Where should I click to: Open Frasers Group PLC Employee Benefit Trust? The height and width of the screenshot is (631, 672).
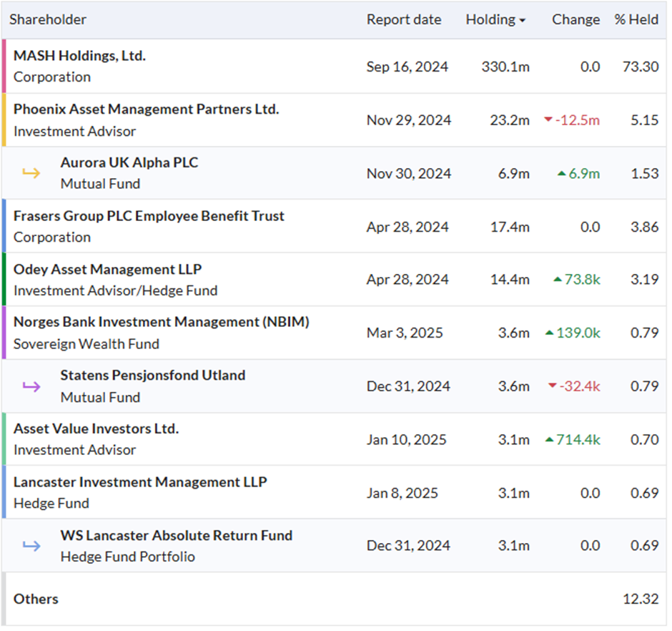tap(149, 216)
